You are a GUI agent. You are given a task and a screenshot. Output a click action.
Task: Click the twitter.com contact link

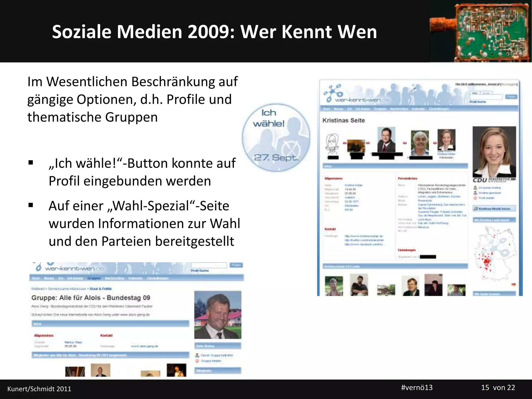(x=364, y=240)
